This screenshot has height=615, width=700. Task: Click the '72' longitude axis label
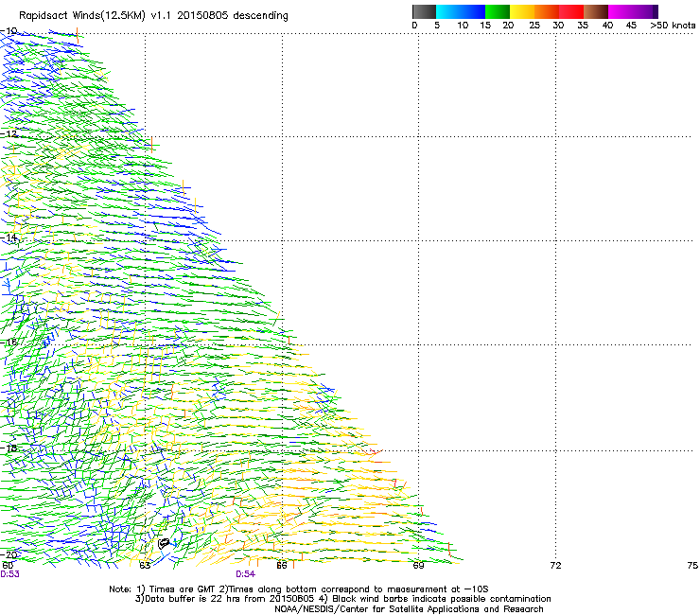pos(555,566)
